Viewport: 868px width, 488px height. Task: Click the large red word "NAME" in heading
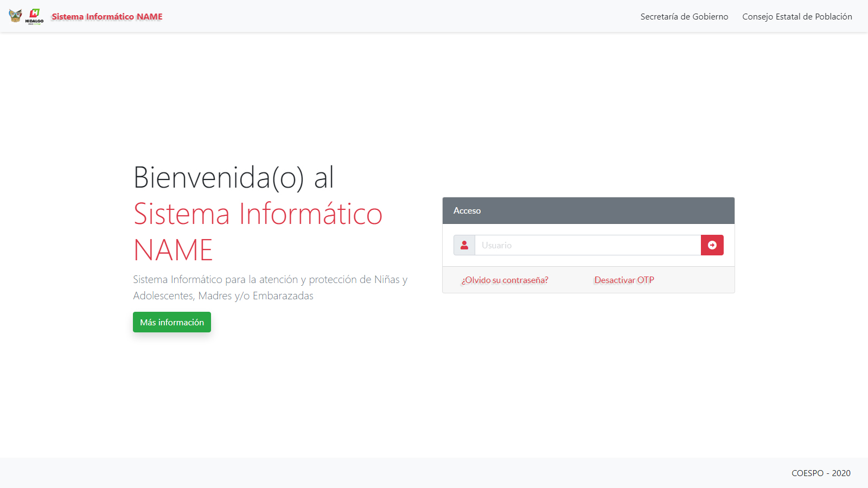[x=173, y=250]
